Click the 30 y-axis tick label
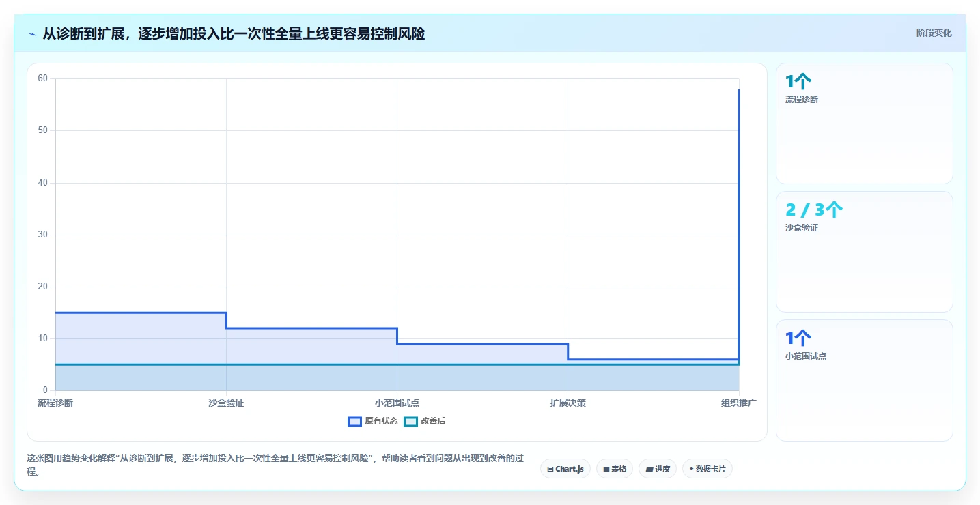The image size is (980, 505). (x=42, y=235)
